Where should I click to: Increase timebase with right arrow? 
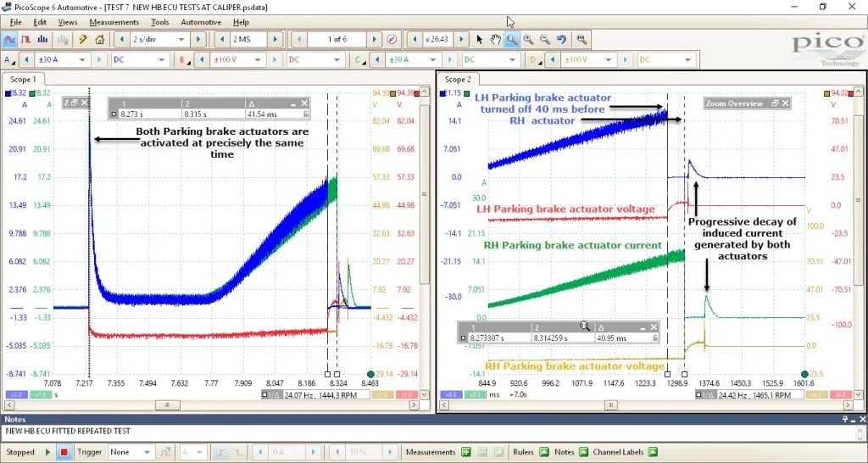(198, 39)
